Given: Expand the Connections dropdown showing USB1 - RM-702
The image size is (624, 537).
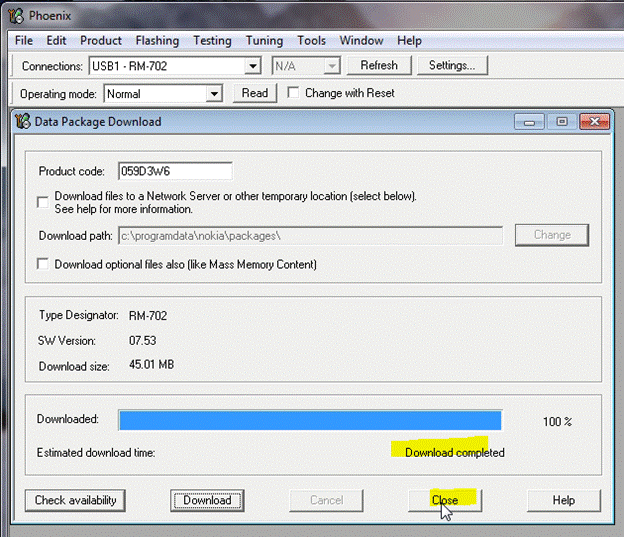Looking at the screenshot, I should 252,66.
